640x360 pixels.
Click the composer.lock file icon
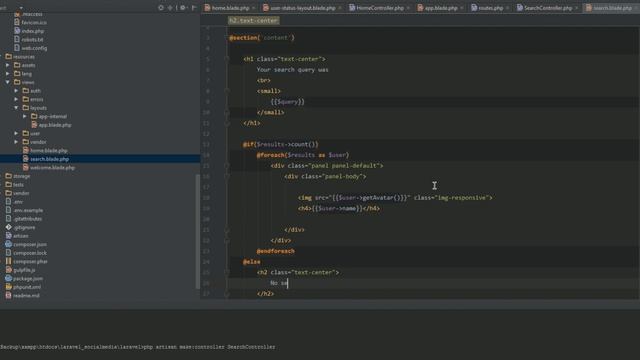9,253
